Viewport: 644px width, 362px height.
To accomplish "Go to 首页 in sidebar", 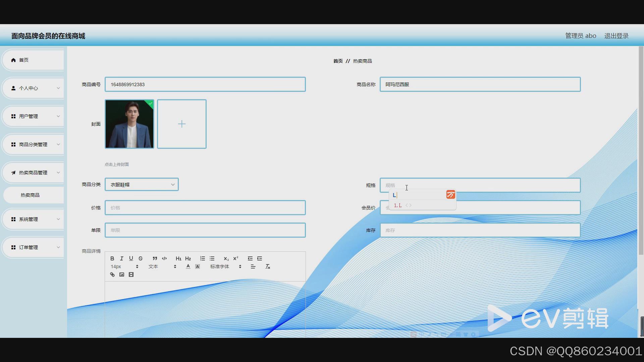I will pos(33,60).
